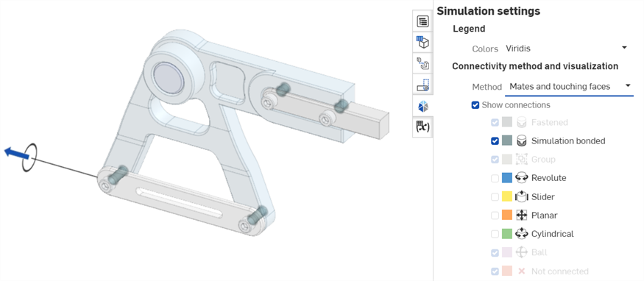This screenshot has width=644, height=281.
Task: Click the green Cylindrical color swatch
Action: coord(507,234)
